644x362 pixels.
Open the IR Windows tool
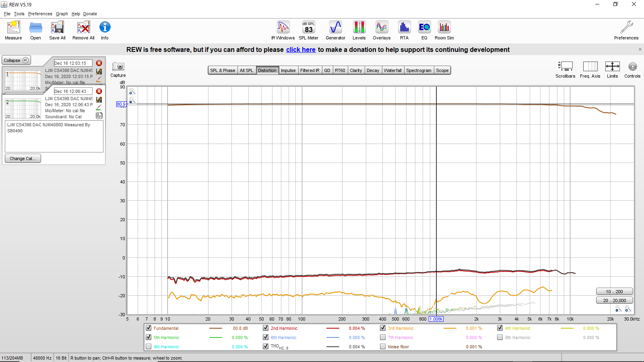(x=283, y=31)
